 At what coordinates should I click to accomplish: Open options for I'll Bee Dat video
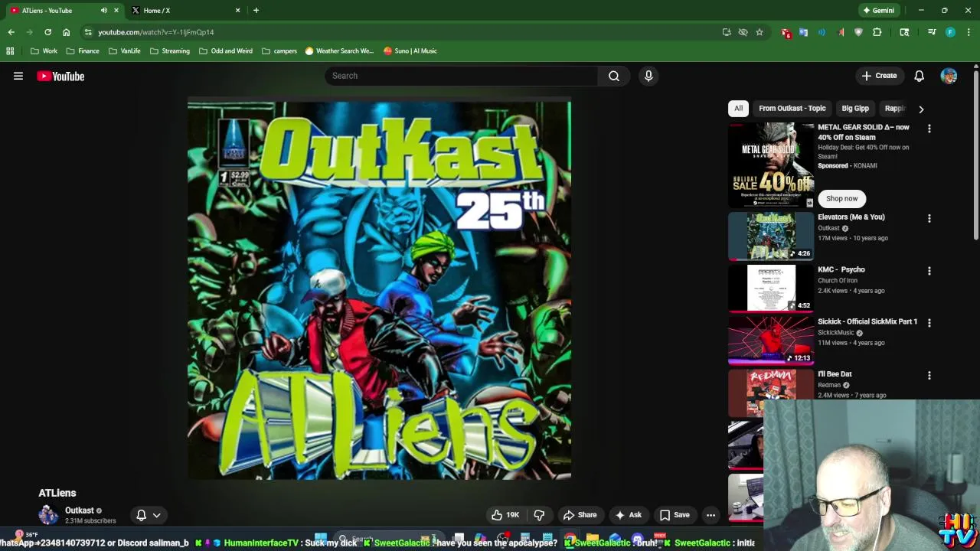pyautogui.click(x=929, y=376)
